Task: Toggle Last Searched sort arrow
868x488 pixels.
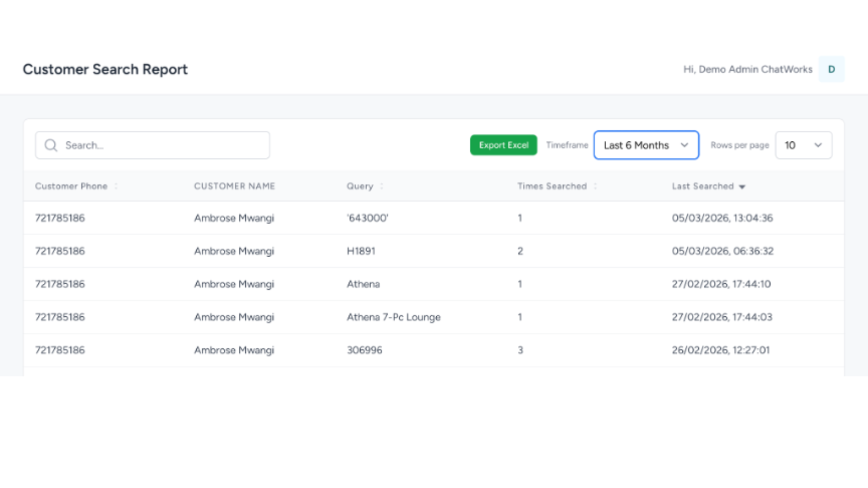Action: pos(742,187)
